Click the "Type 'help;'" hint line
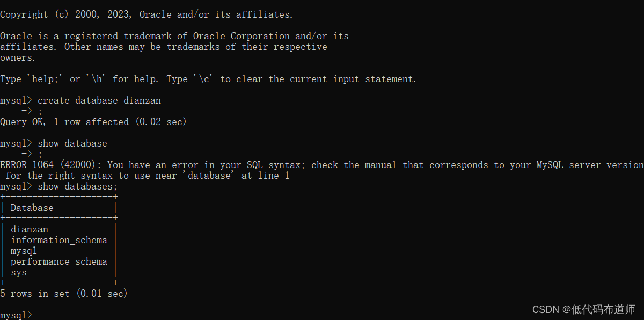The height and width of the screenshot is (320, 644). [x=208, y=79]
